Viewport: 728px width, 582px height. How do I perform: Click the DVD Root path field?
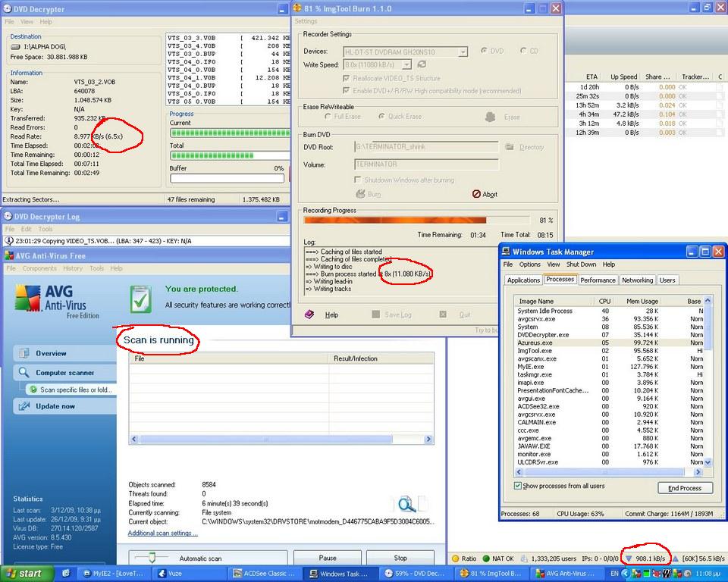[x=426, y=147]
